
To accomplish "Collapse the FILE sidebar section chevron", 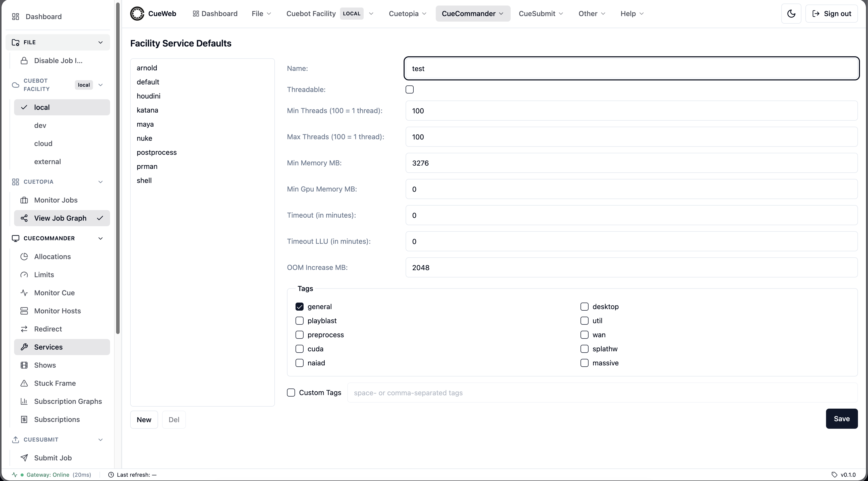I will pyautogui.click(x=100, y=42).
